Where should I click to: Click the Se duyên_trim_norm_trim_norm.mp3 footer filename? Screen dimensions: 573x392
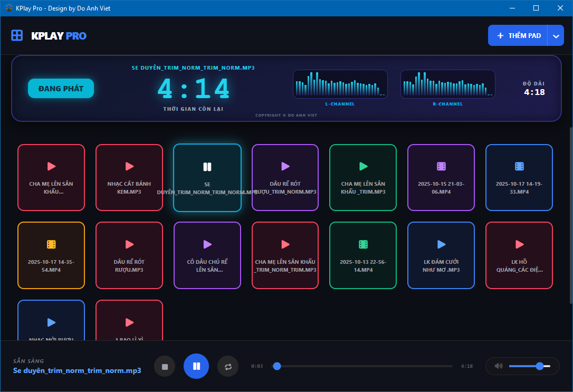(77, 370)
